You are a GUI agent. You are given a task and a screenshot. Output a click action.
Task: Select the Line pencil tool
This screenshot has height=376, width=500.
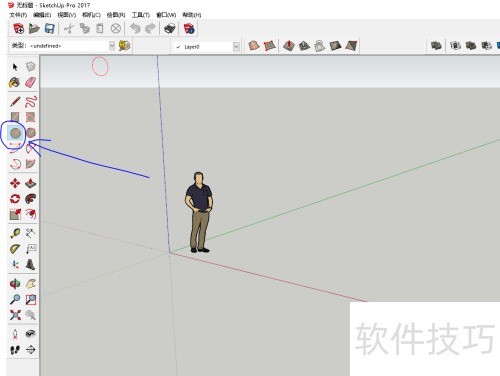[15, 101]
